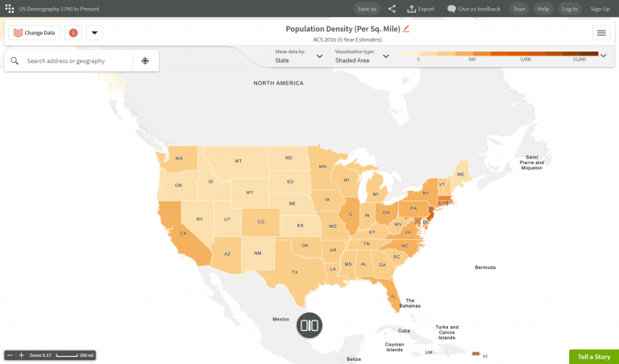Screen dimensions: 619x364
Task: Open the hamburger menu on the right
Action: (x=601, y=33)
